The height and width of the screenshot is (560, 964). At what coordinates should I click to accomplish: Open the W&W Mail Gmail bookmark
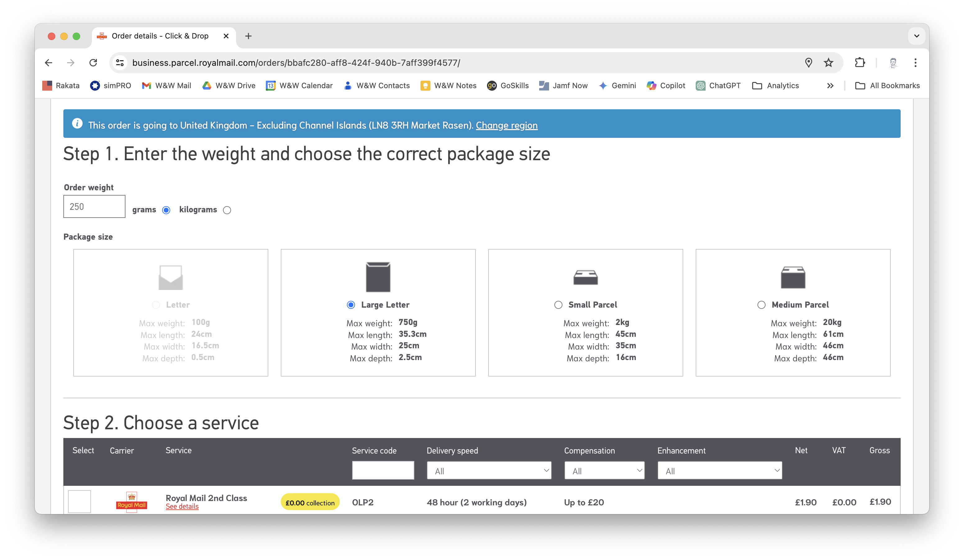pyautogui.click(x=166, y=86)
